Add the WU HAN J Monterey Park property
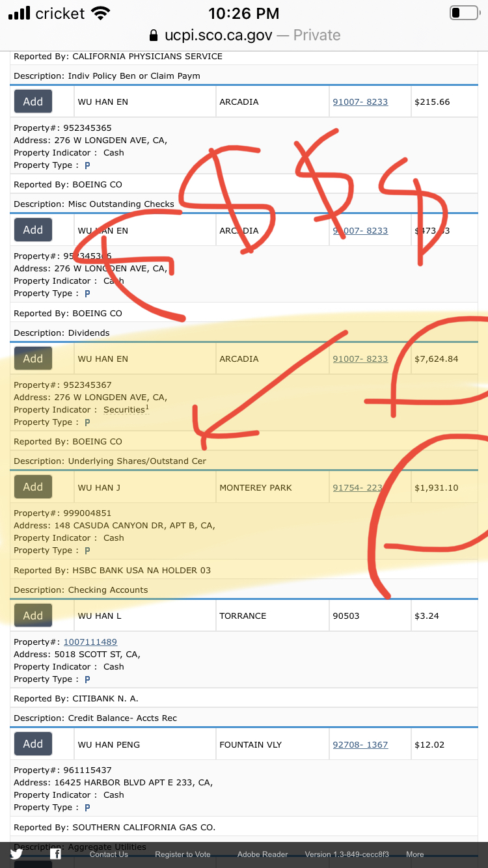Viewport: 488px width, 868px height. pyautogui.click(x=33, y=487)
